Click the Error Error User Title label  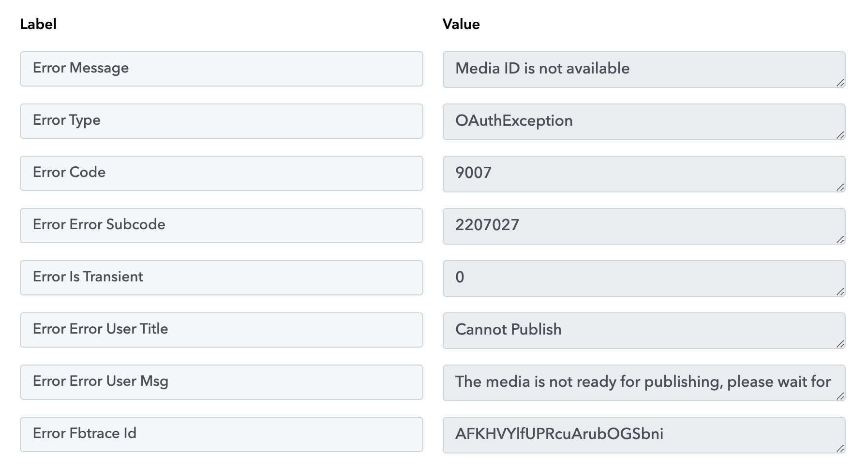click(x=222, y=330)
